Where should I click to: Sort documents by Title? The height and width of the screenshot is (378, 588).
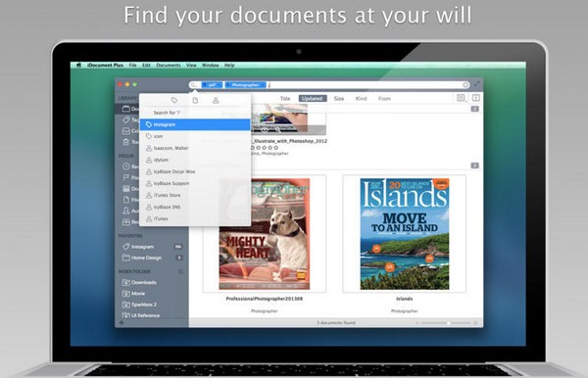(285, 99)
